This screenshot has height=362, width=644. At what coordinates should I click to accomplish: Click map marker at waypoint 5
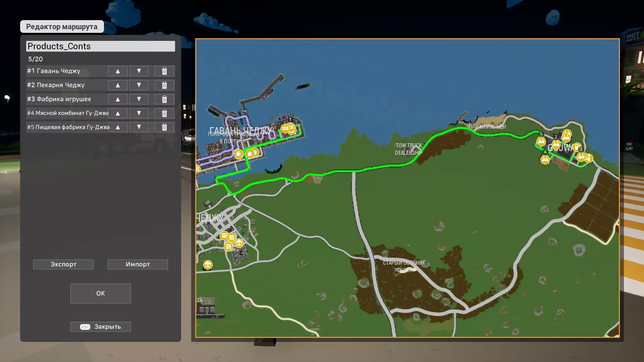pyautogui.click(x=541, y=142)
